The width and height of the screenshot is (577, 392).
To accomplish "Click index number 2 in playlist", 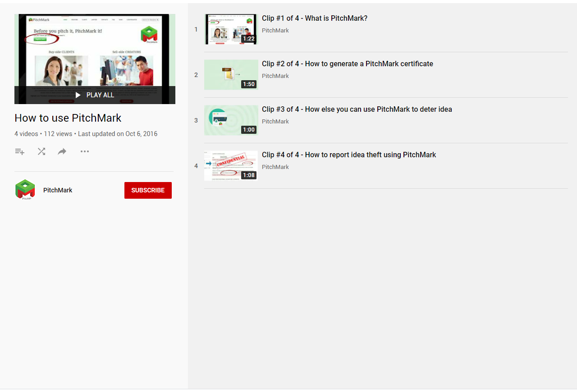I will [x=196, y=75].
